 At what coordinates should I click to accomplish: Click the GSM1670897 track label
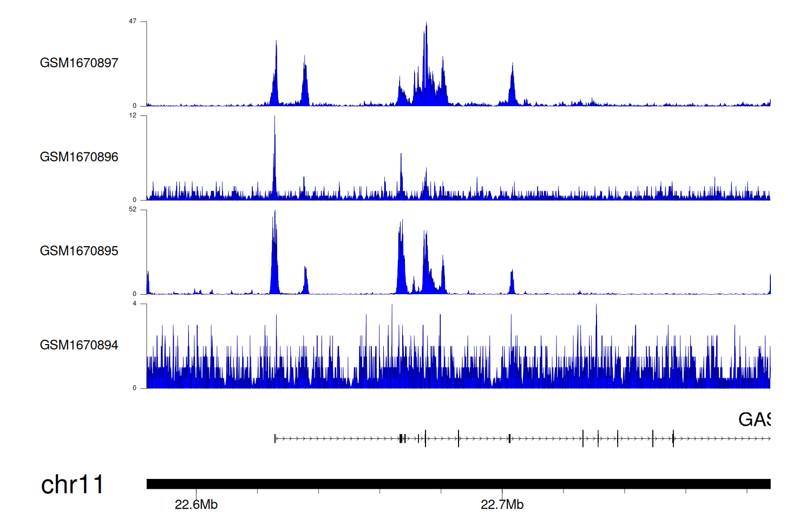coord(79,63)
